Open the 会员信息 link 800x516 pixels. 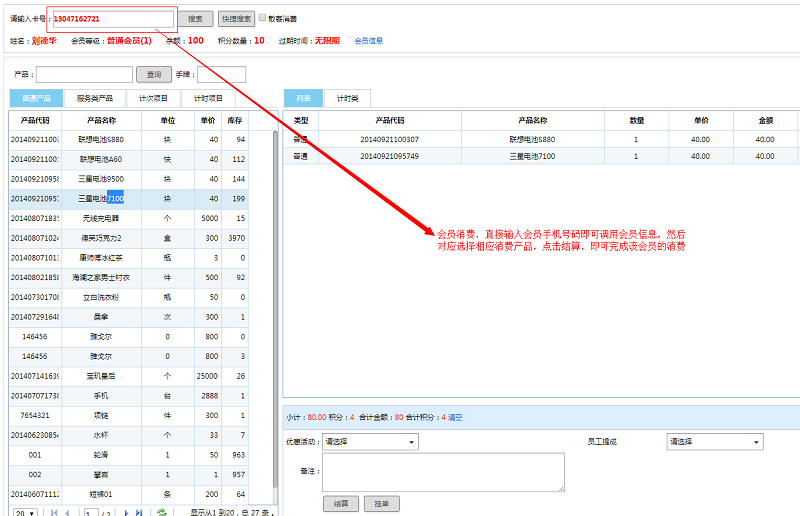tap(368, 41)
